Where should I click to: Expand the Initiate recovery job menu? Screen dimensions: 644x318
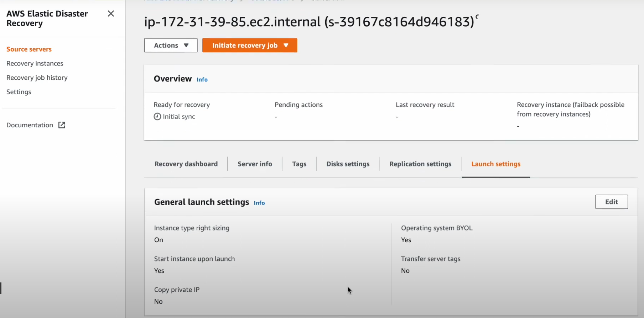click(x=250, y=45)
